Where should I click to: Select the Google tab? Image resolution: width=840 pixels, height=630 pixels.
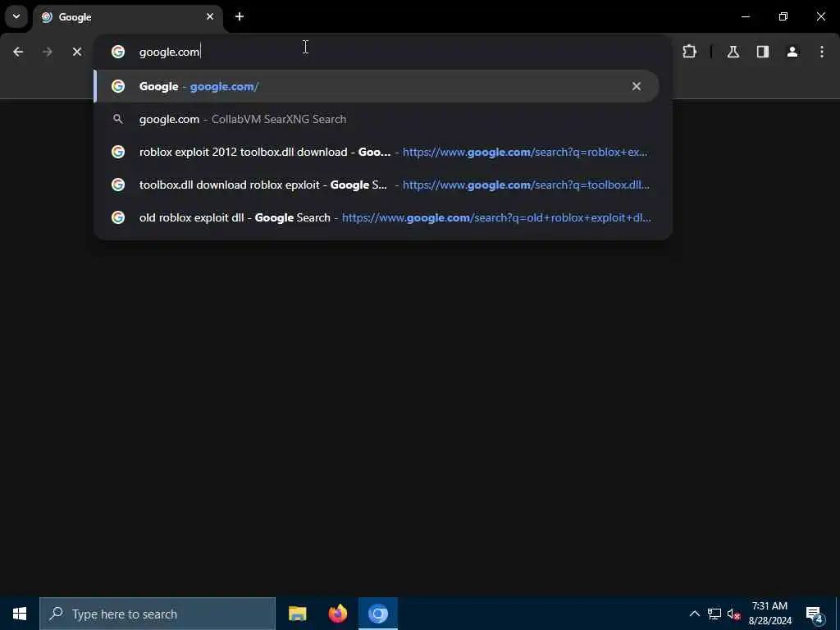(128, 18)
